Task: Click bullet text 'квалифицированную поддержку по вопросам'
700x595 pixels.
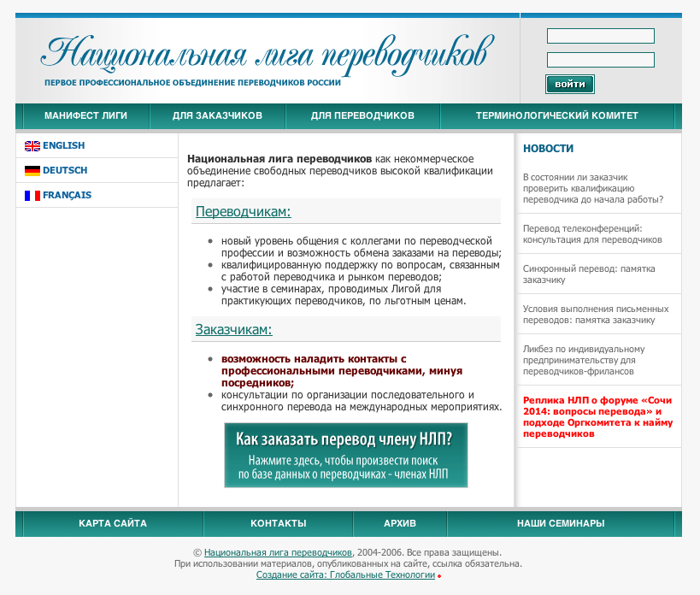Action: (x=361, y=271)
